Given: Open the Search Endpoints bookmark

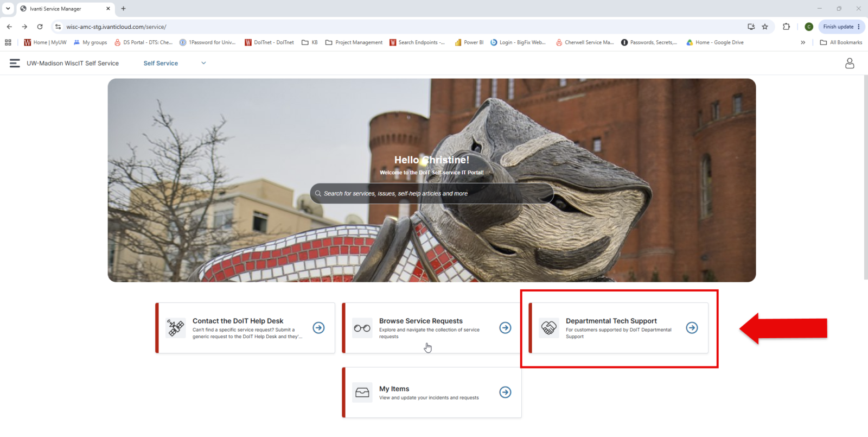Looking at the screenshot, I should 417,42.
